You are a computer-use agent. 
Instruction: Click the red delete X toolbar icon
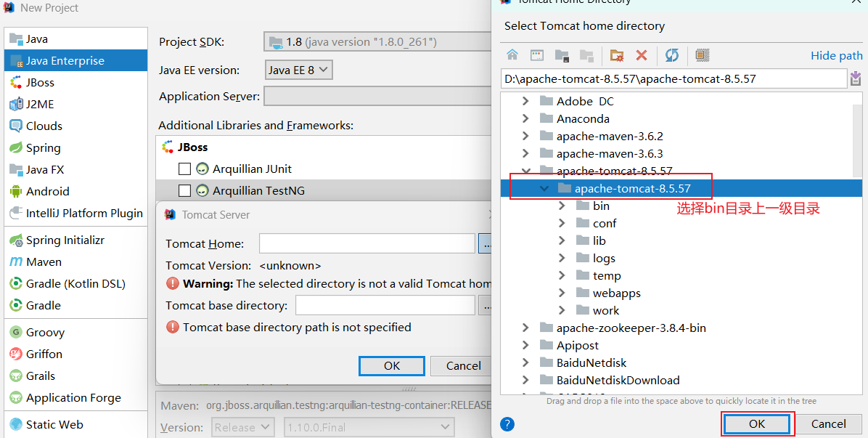coord(642,54)
